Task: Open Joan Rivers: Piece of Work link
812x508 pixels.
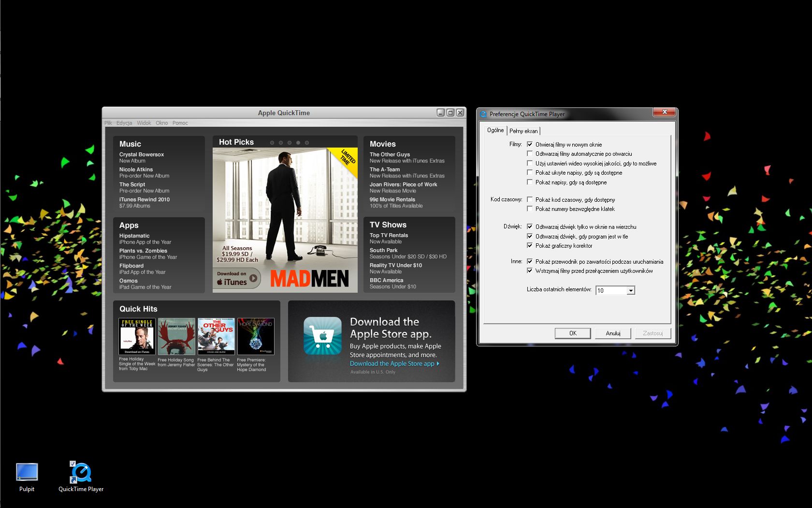Action: tap(403, 187)
